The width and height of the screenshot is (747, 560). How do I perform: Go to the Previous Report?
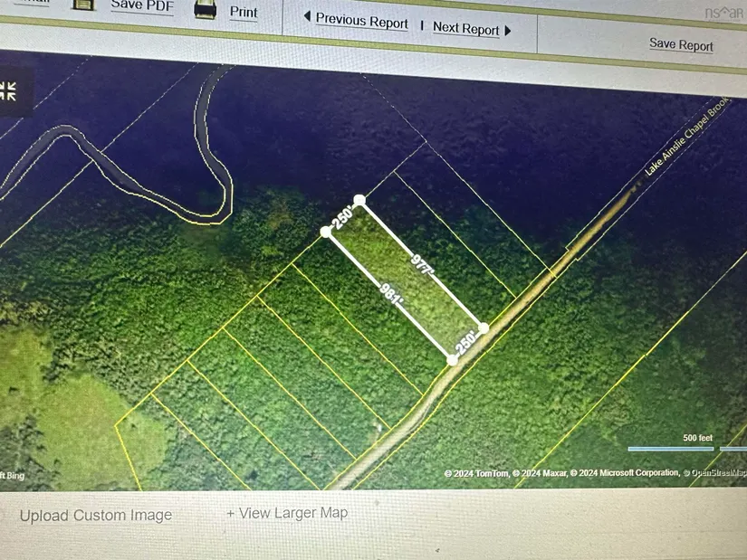(361, 21)
